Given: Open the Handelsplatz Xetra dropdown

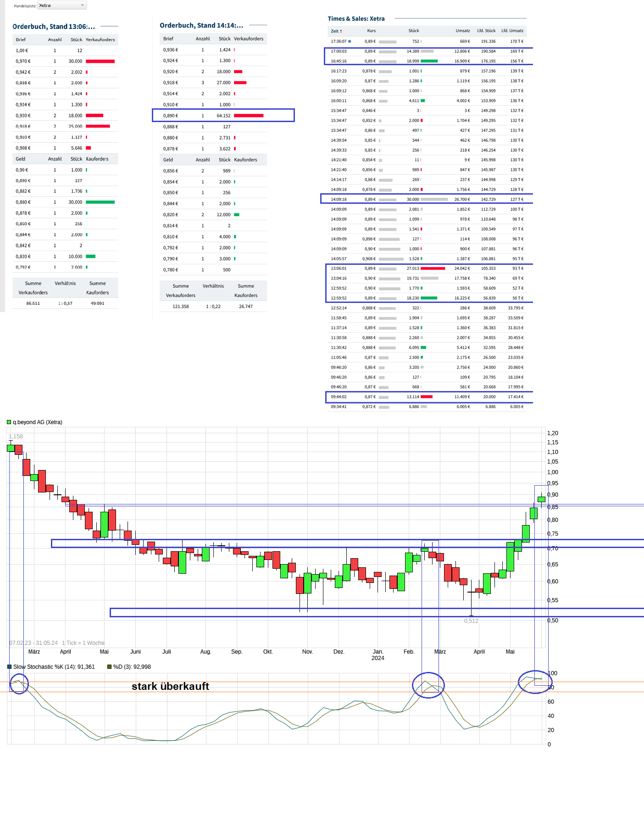Looking at the screenshot, I should pos(62,6).
